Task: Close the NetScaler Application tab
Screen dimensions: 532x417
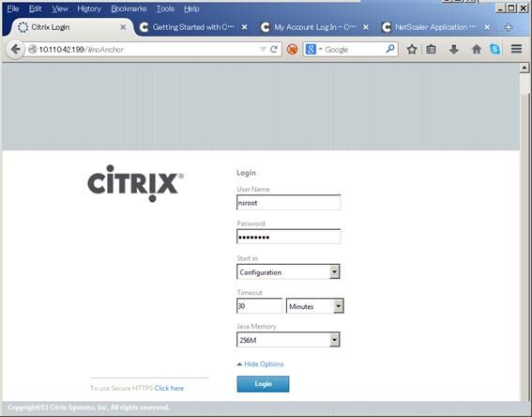Action: click(487, 27)
